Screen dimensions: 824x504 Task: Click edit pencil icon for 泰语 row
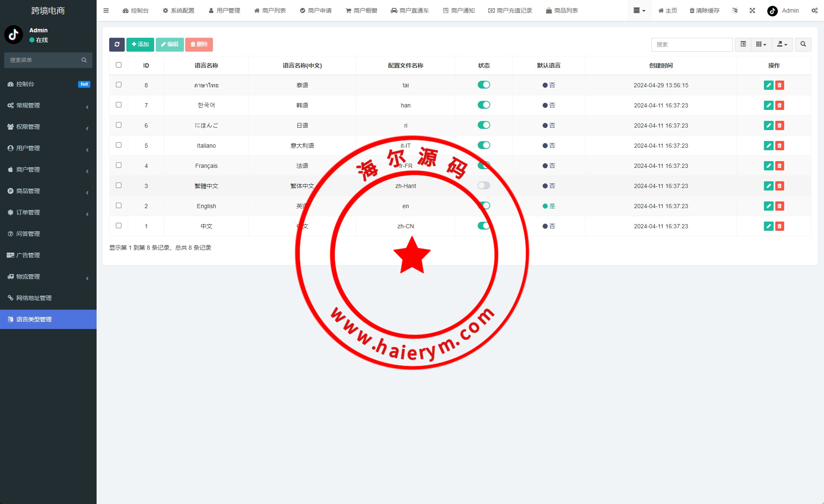[768, 85]
